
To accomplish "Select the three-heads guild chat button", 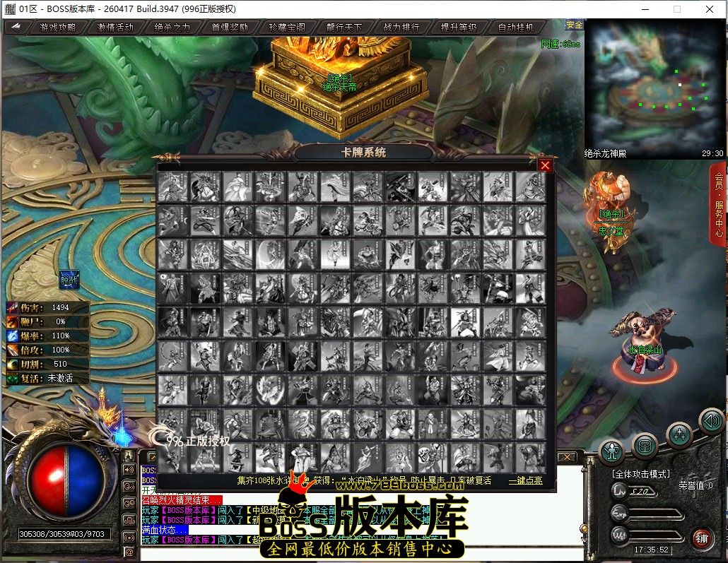I will (x=129, y=521).
